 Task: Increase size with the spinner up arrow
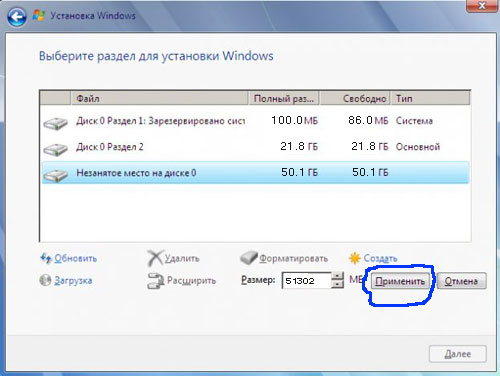click(x=338, y=276)
